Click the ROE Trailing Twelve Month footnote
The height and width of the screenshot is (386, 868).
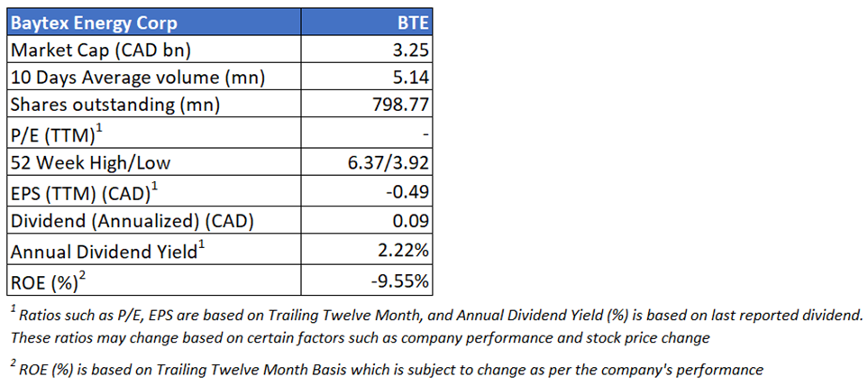(388, 370)
